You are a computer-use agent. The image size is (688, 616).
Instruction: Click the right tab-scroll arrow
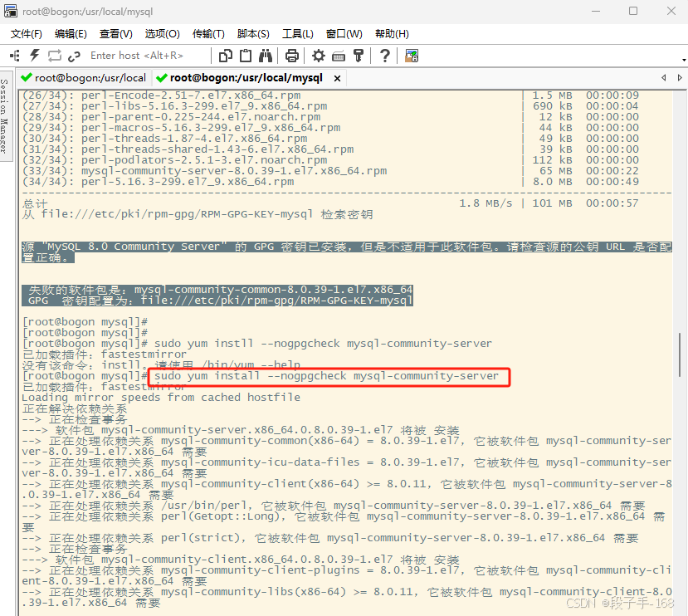click(x=679, y=76)
